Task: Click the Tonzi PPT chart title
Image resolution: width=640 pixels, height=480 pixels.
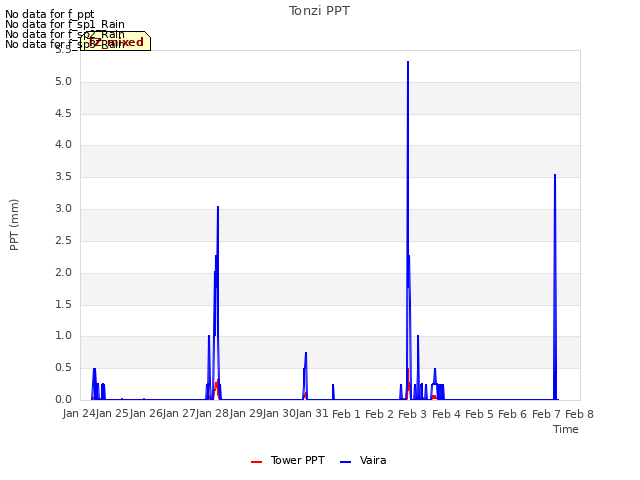Action: (319, 11)
